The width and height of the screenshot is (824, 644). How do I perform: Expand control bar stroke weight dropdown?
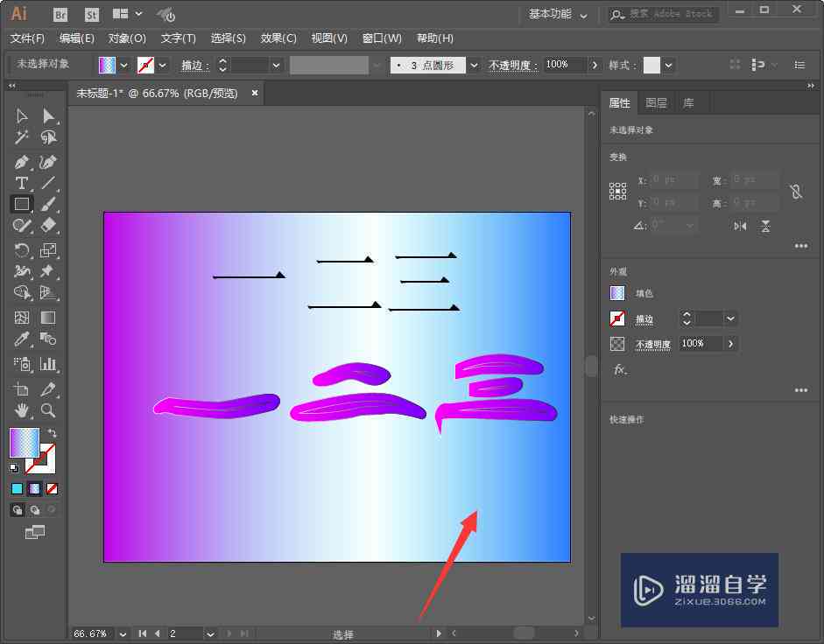point(276,65)
